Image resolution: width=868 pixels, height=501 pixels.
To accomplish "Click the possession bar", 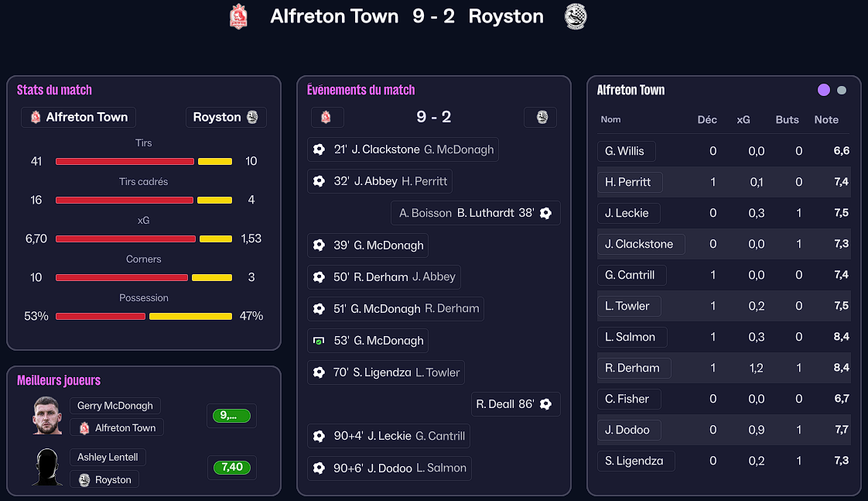I will point(144,316).
